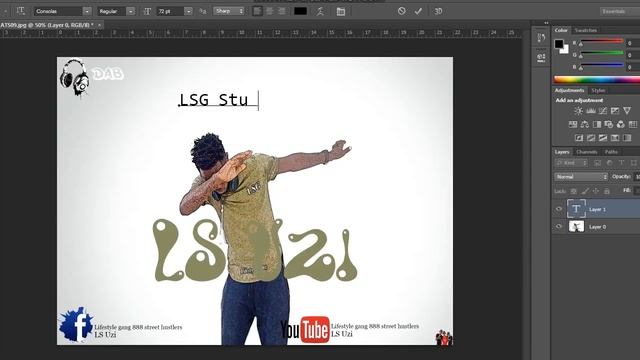
Task: Switch to the Styles tab
Action: pos(598,90)
